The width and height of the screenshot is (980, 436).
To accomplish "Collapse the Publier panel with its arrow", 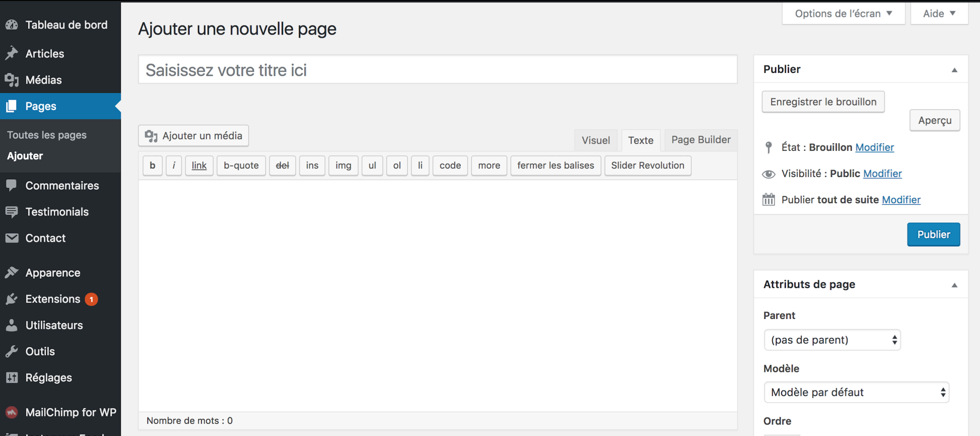I will (954, 70).
